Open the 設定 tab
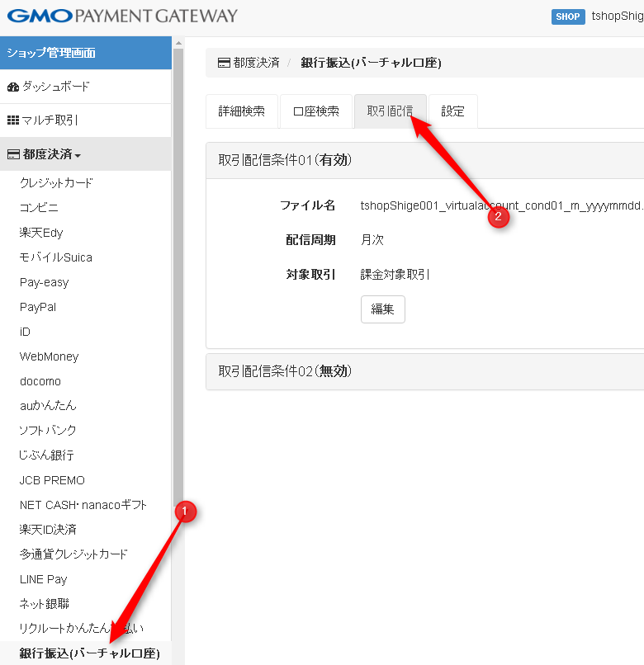The width and height of the screenshot is (644, 665). click(452, 111)
